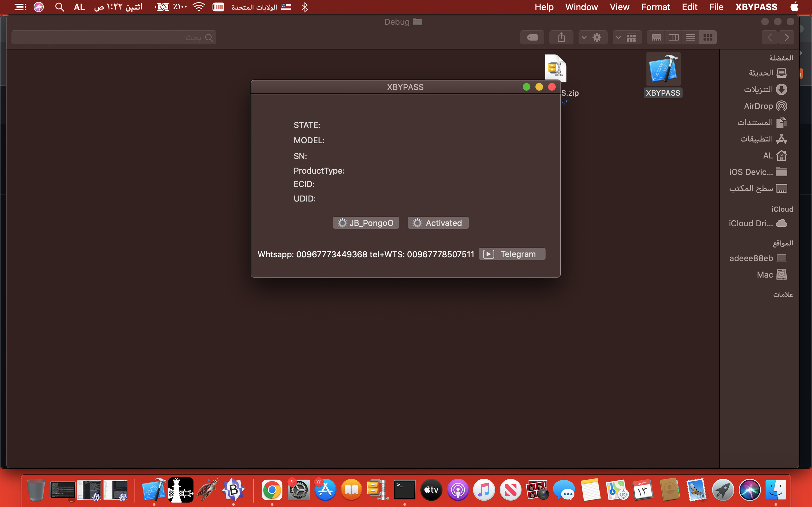The image size is (812, 507).
Task: Launch Xcode from the Dock
Action: tap(154, 490)
